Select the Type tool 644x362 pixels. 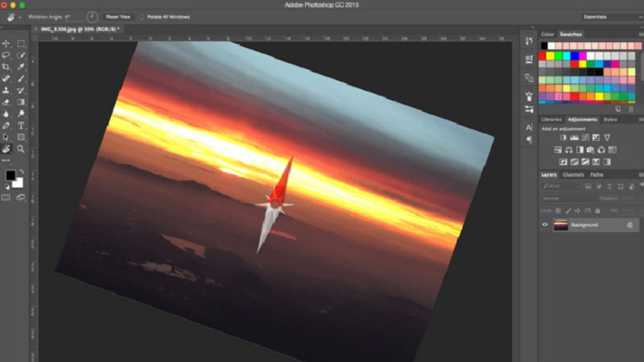(21, 125)
